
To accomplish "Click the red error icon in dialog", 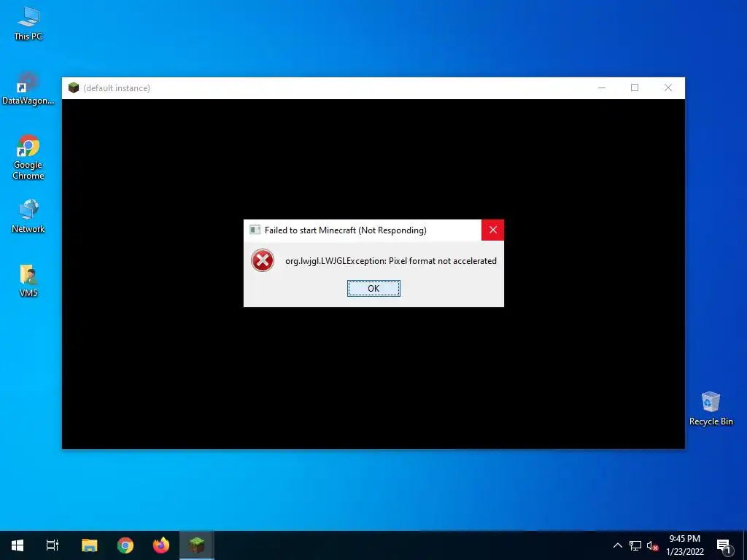I will point(263,260).
